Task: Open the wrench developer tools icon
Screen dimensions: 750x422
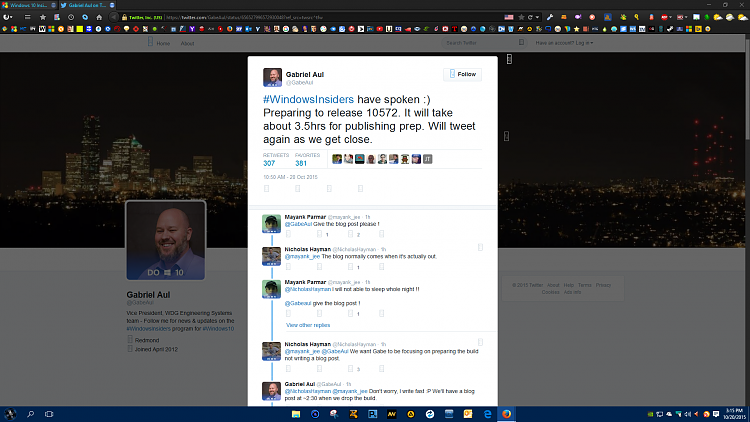Action: point(550,17)
